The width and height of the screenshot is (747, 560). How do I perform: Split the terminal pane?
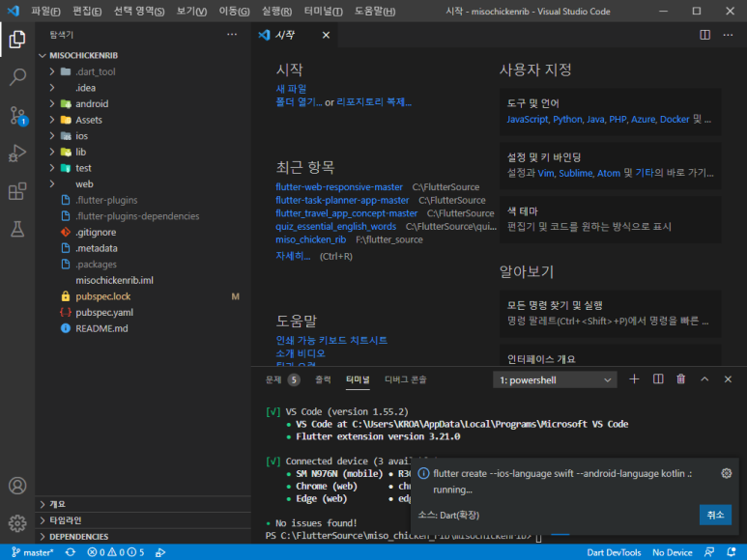(x=658, y=379)
